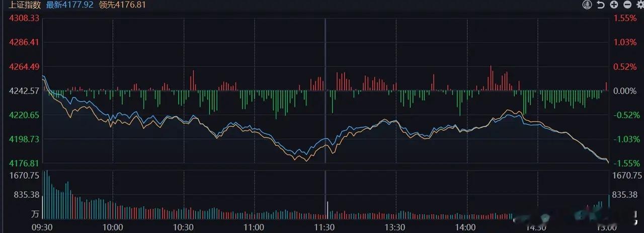The image size is (644, 233).
Task: Click the 10:30 time axis marker
Action: click(184, 227)
